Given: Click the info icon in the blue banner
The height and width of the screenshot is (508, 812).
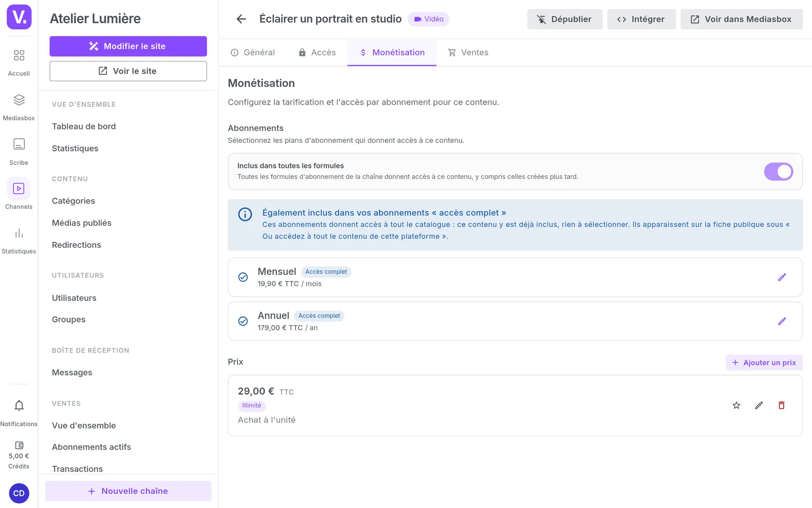Looking at the screenshot, I should [245, 214].
